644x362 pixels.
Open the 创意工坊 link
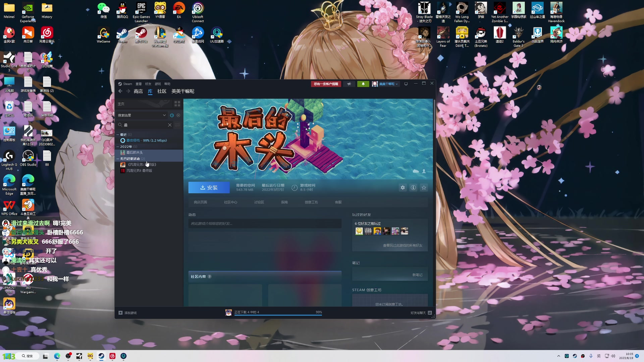click(311, 202)
